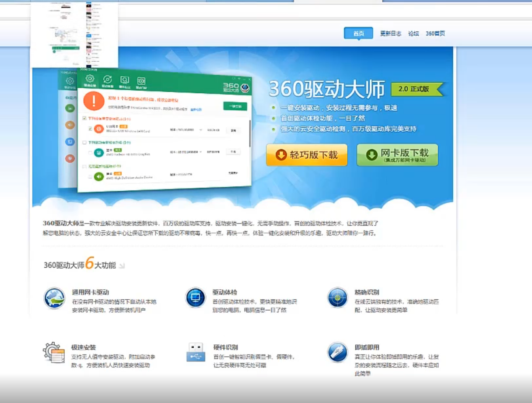The image size is (532, 403).
Task: Click the gear icon in green app toolbar
Action: (x=90, y=79)
